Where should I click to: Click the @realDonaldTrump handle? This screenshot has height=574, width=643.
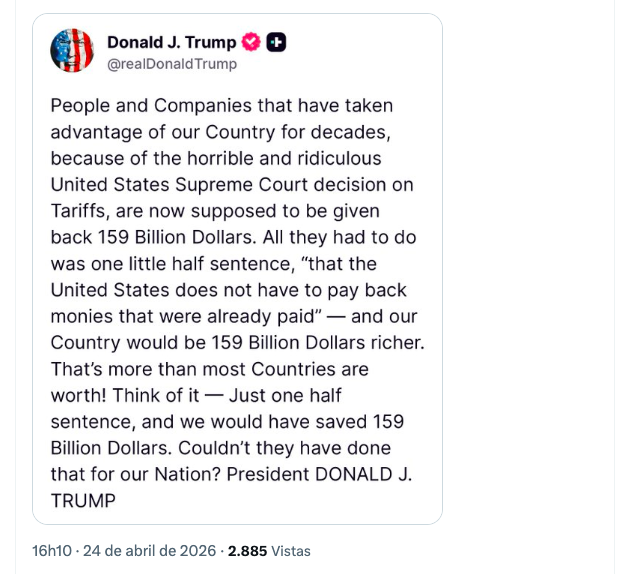[x=172, y=64]
